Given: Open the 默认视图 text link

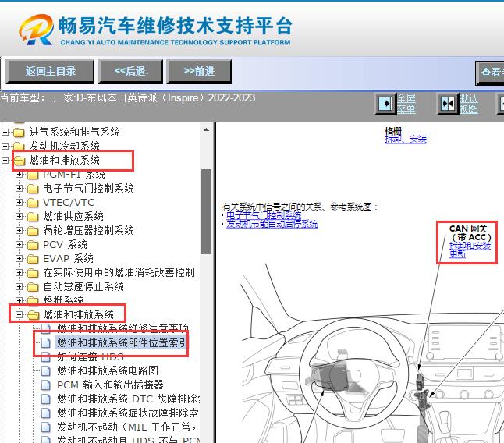Looking at the screenshot, I should [x=468, y=104].
